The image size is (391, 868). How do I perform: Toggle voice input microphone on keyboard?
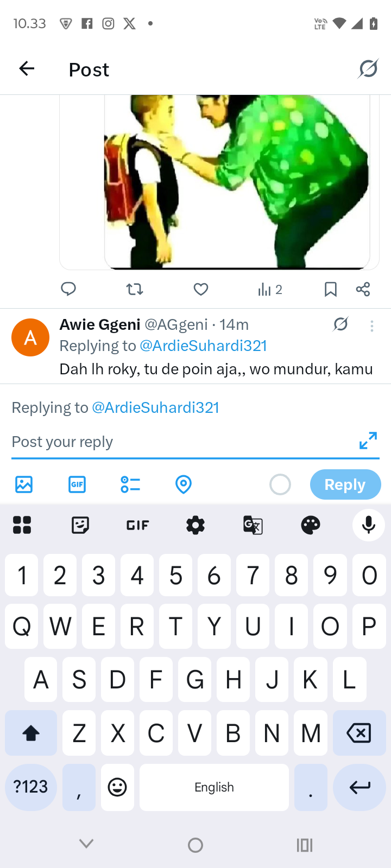369,525
